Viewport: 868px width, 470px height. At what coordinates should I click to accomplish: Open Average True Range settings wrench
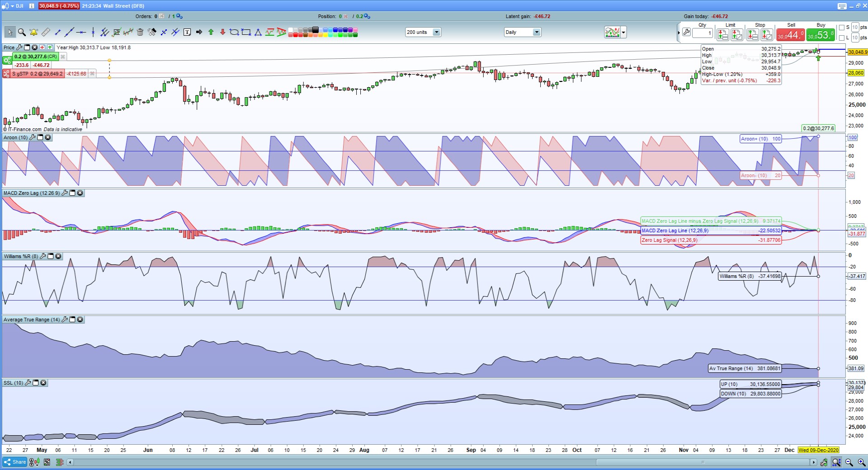click(65, 320)
